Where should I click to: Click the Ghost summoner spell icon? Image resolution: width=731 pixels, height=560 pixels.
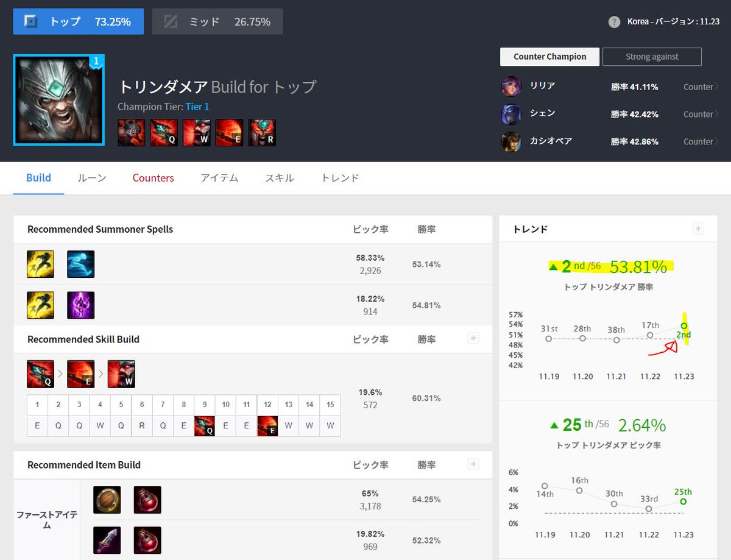80,264
